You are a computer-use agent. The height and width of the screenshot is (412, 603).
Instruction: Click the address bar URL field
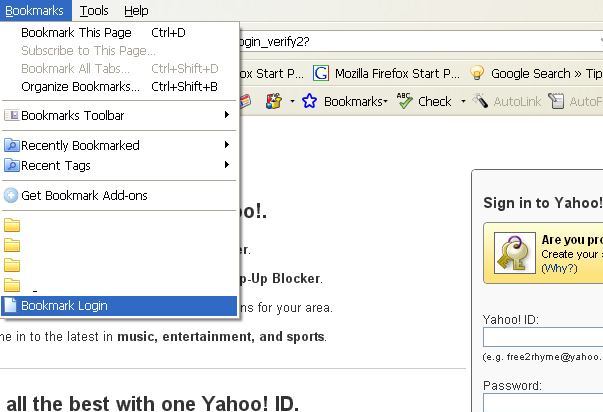419,42
